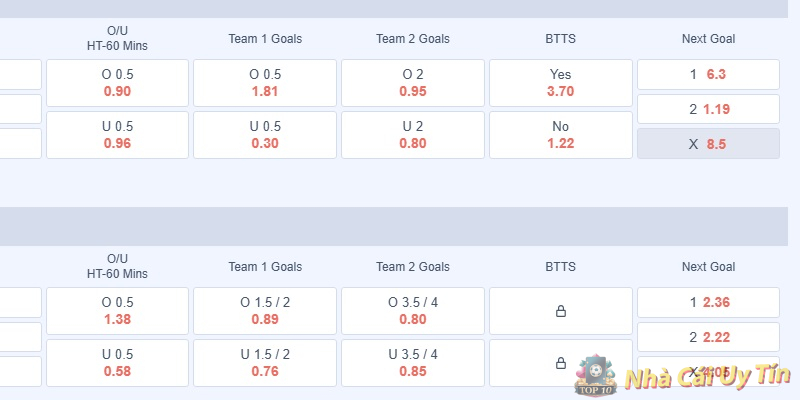800x400 pixels.
Task: Choose Next Goal team 1 at 2.36
Action: tap(708, 302)
